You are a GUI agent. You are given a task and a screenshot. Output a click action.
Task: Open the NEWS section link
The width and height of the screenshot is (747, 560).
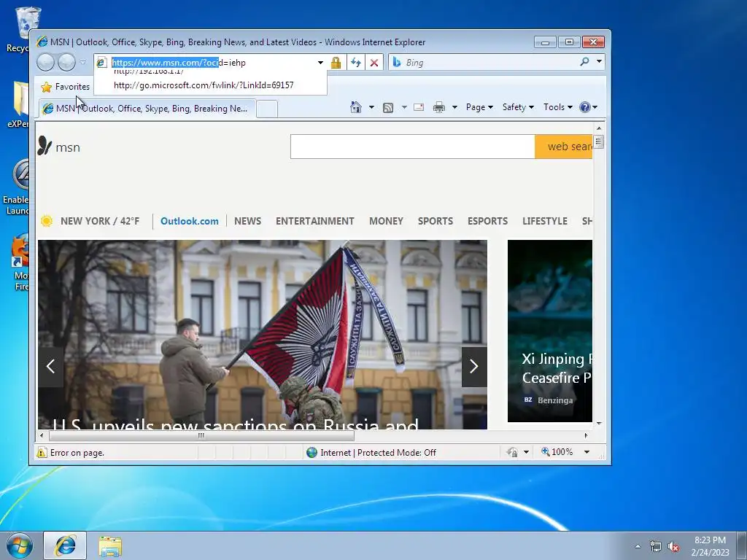[x=248, y=221]
